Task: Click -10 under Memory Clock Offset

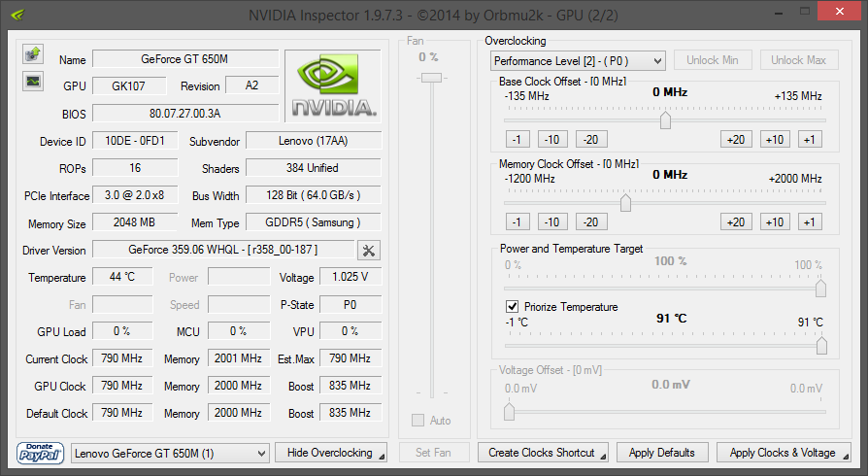Action: pyautogui.click(x=552, y=222)
